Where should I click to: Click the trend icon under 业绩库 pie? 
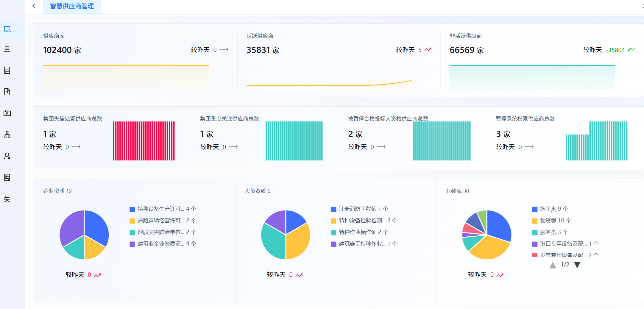[500, 275]
